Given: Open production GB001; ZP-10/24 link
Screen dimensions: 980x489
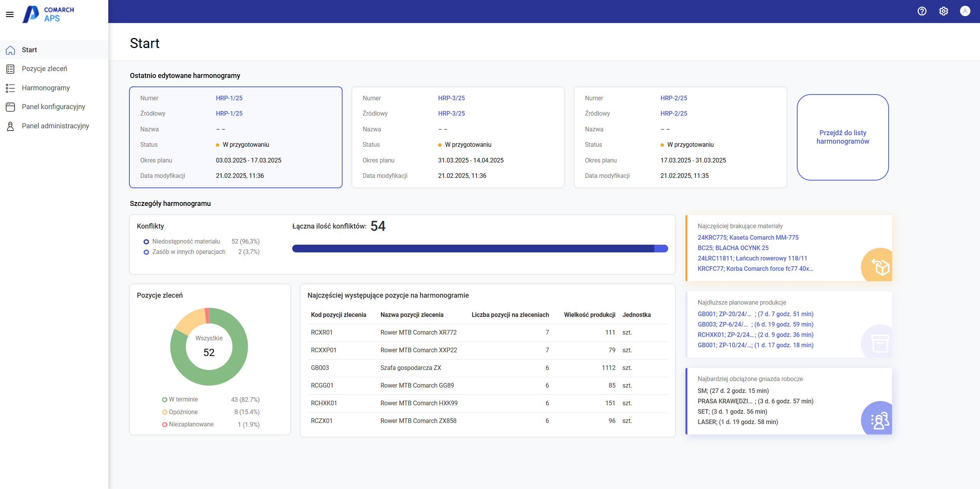Looking at the screenshot, I should (755, 345).
